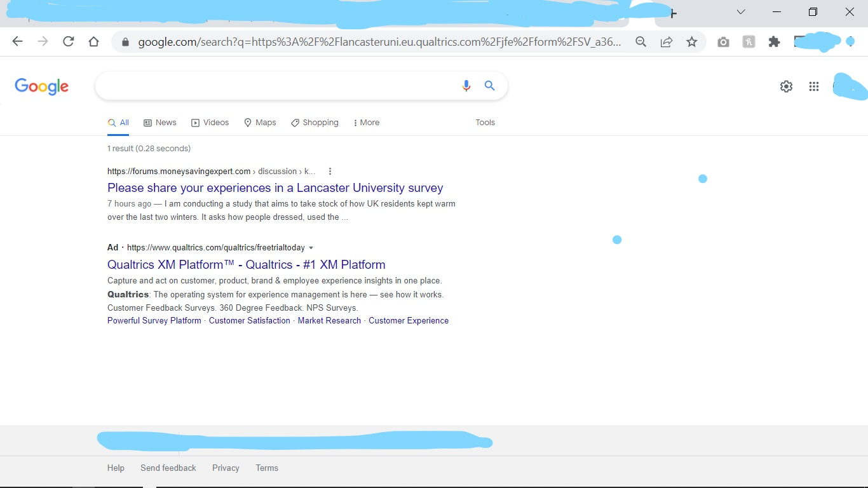Click Send feedback in footer
868x488 pixels.
click(168, 468)
